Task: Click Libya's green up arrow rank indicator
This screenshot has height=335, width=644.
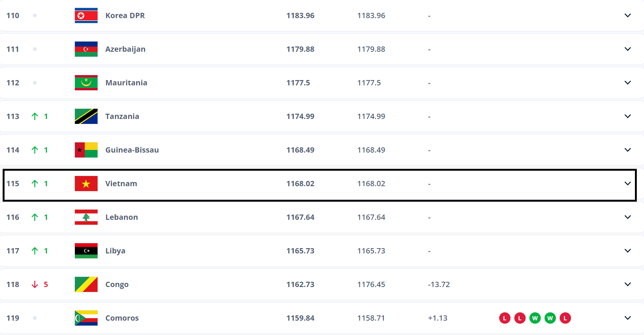Action: [35, 251]
